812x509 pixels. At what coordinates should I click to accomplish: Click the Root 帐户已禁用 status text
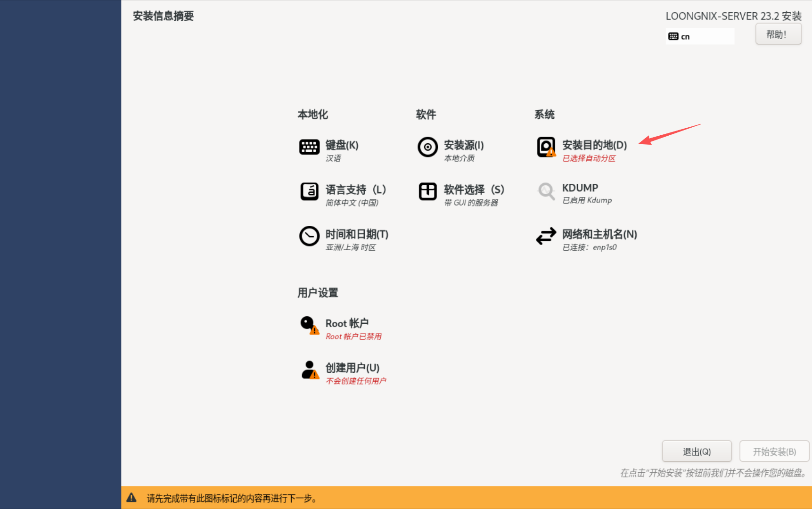coord(353,337)
